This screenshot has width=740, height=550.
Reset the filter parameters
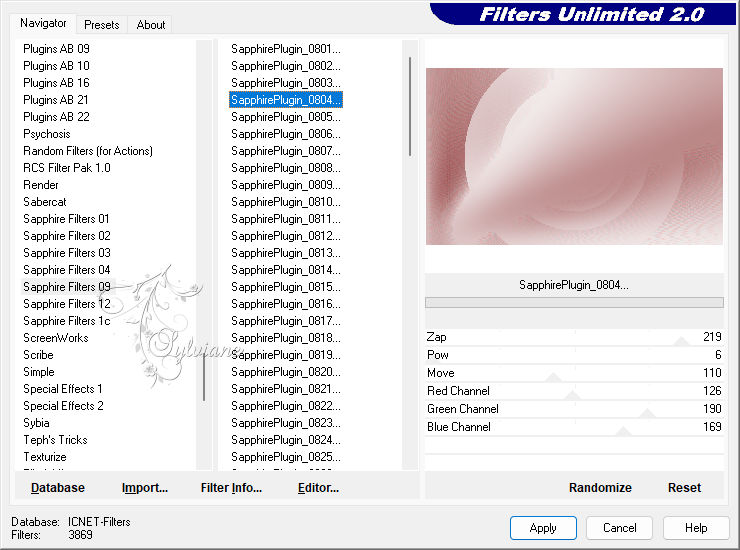(x=684, y=488)
